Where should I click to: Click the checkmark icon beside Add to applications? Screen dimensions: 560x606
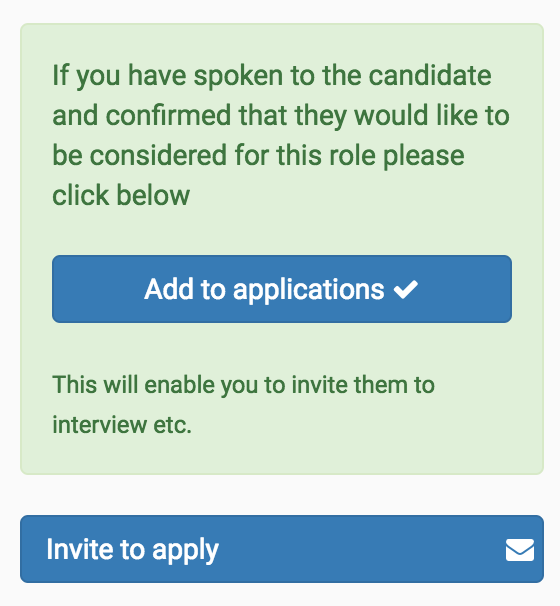tap(405, 289)
